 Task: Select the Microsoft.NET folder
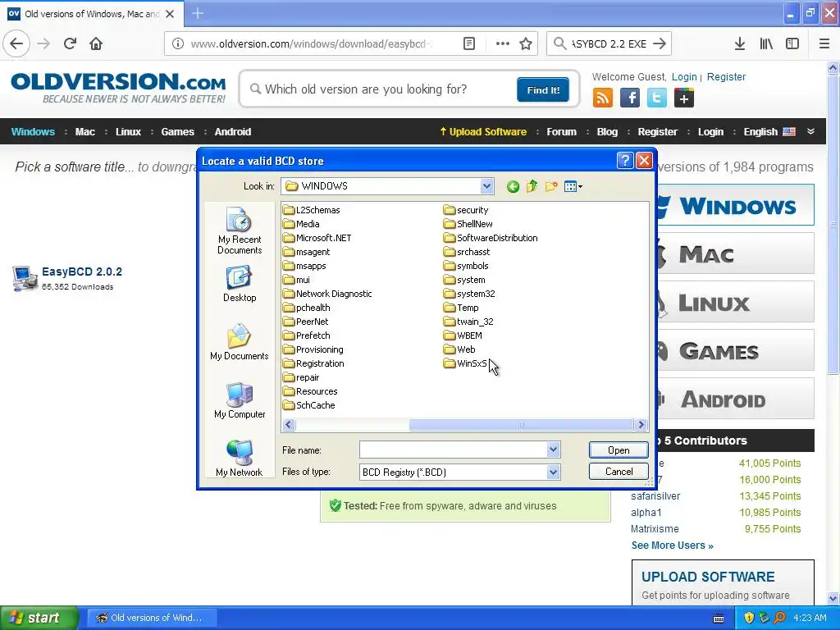pyautogui.click(x=317, y=238)
